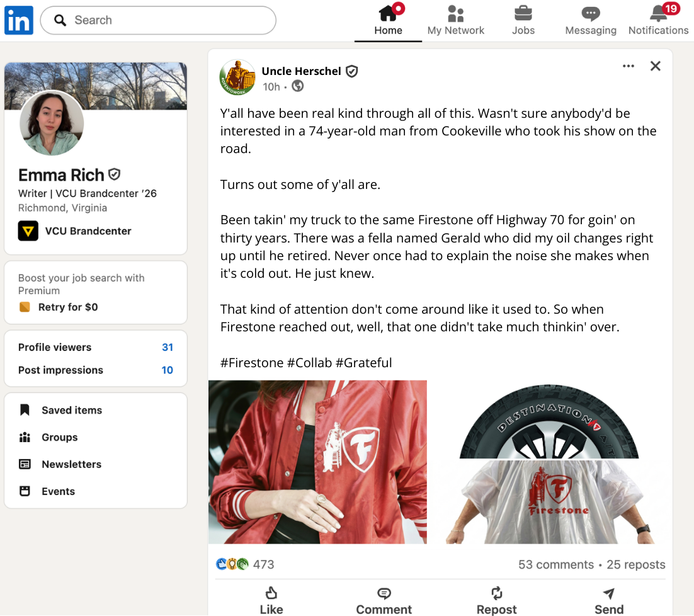
Task: Focus the Search input field
Action: click(158, 20)
